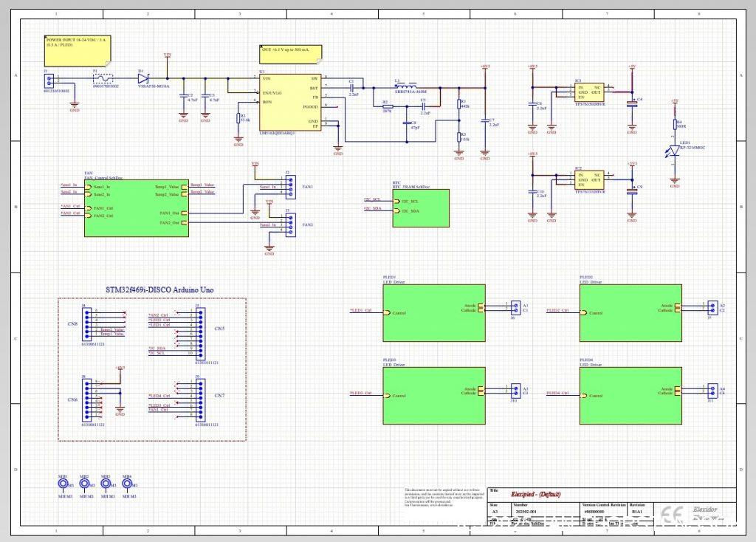Select capacitor C1 near the BST pin

[352, 88]
